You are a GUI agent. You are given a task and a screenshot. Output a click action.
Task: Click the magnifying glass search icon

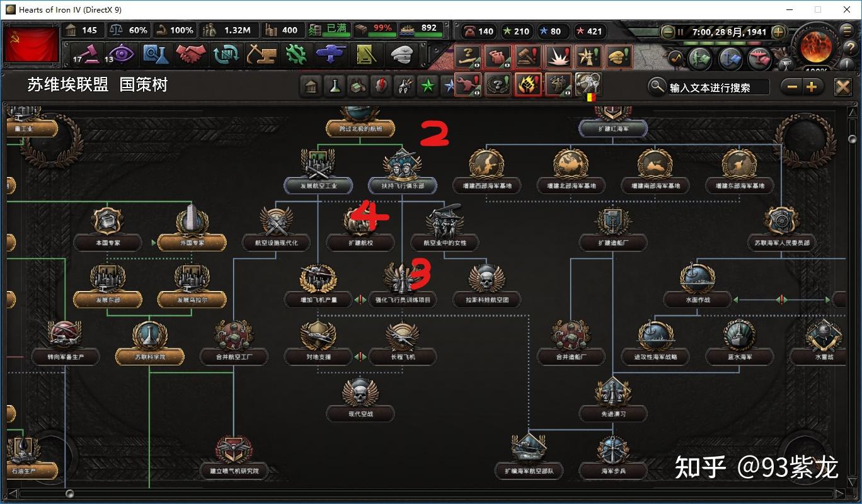click(657, 86)
